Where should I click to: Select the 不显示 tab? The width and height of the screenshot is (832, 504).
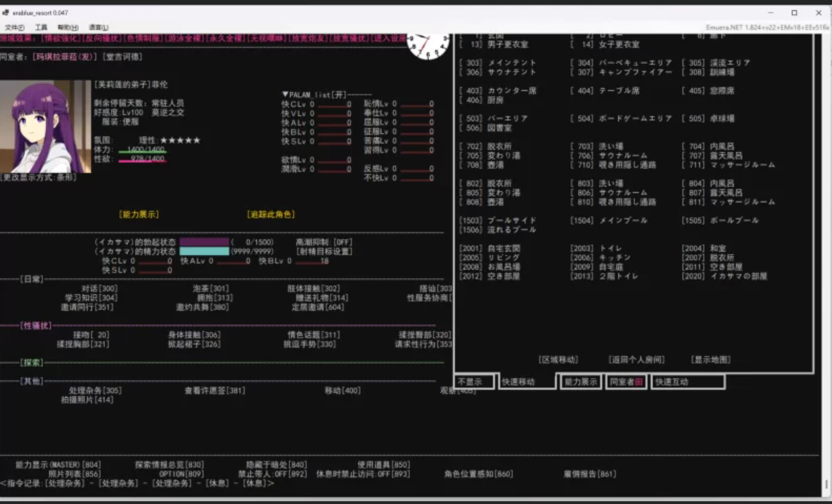[x=470, y=382]
